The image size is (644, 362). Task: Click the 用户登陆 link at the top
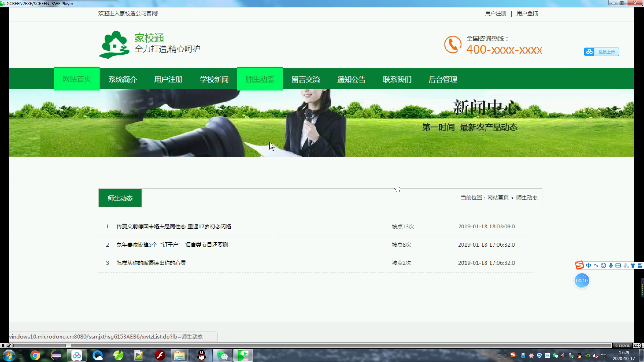coord(527,13)
